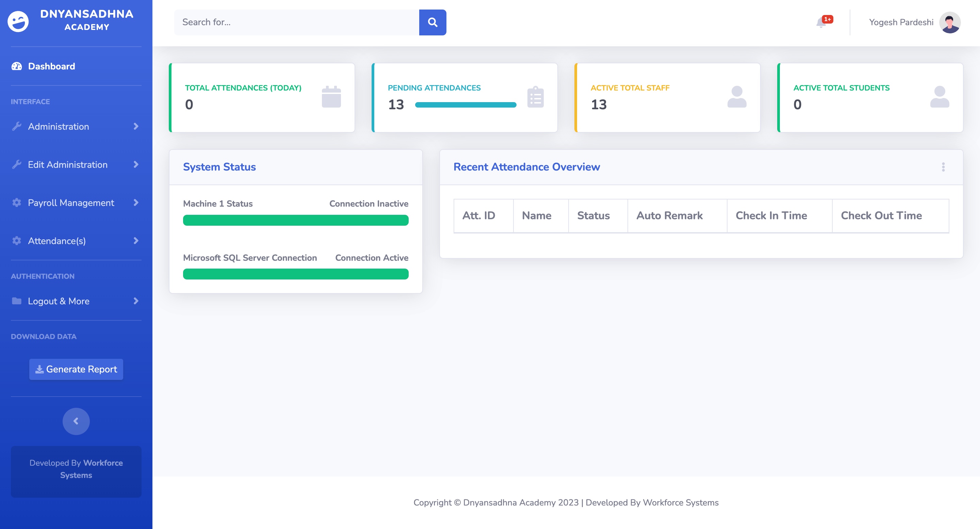The height and width of the screenshot is (529, 980).
Task: Click Yogesh Pardeshi's profile avatar
Action: coord(950,22)
